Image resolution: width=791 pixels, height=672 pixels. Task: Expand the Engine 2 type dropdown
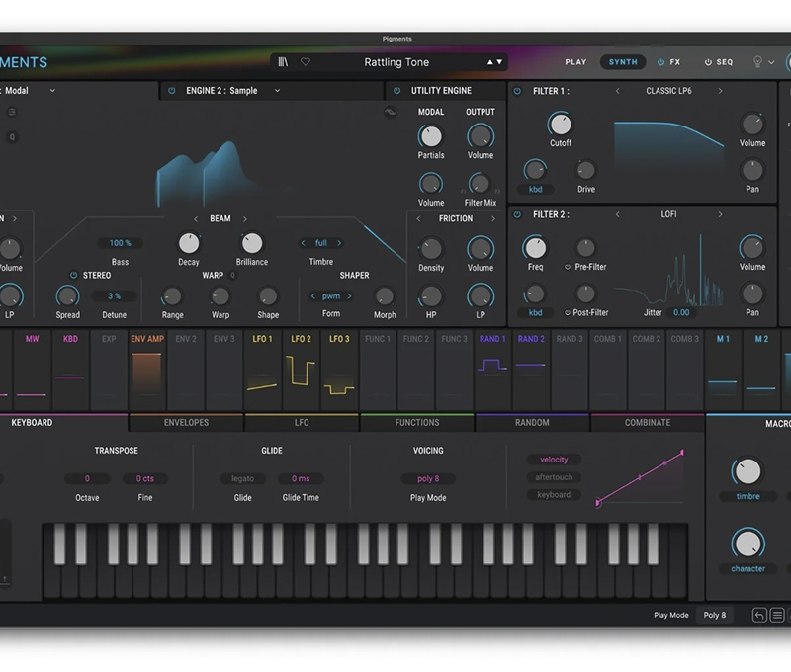pos(277,91)
